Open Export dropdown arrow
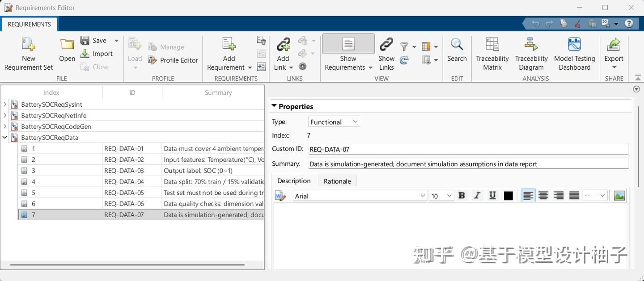This screenshot has height=281, width=644. [x=614, y=67]
